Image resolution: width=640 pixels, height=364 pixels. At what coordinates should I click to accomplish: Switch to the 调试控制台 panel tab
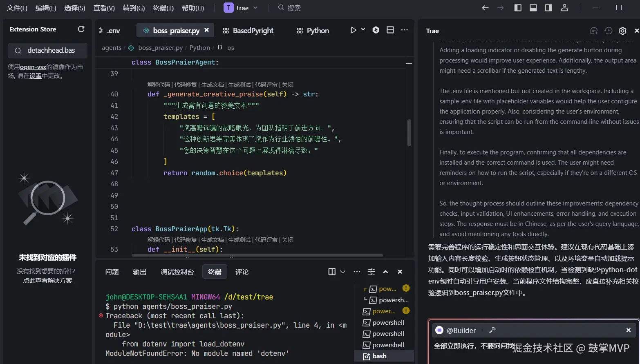tap(177, 272)
